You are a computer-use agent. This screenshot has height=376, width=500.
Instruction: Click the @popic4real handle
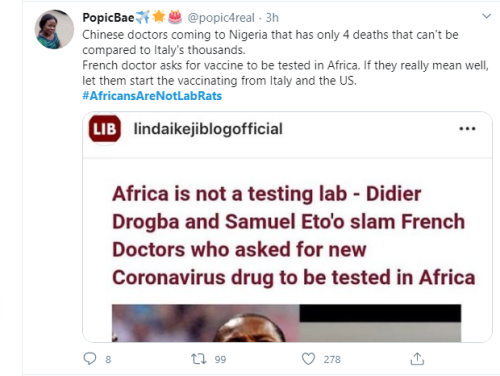click(221, 18)
